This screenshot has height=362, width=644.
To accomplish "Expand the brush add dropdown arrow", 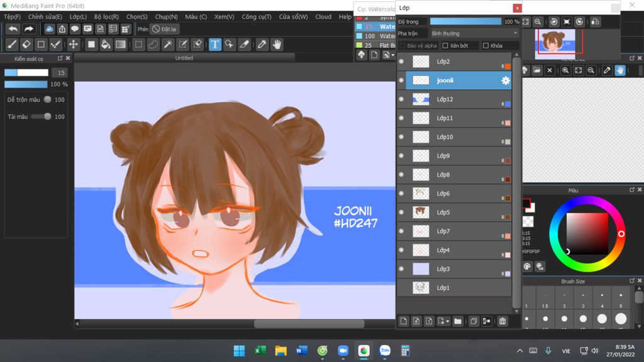I will click(x=392, y=55).
